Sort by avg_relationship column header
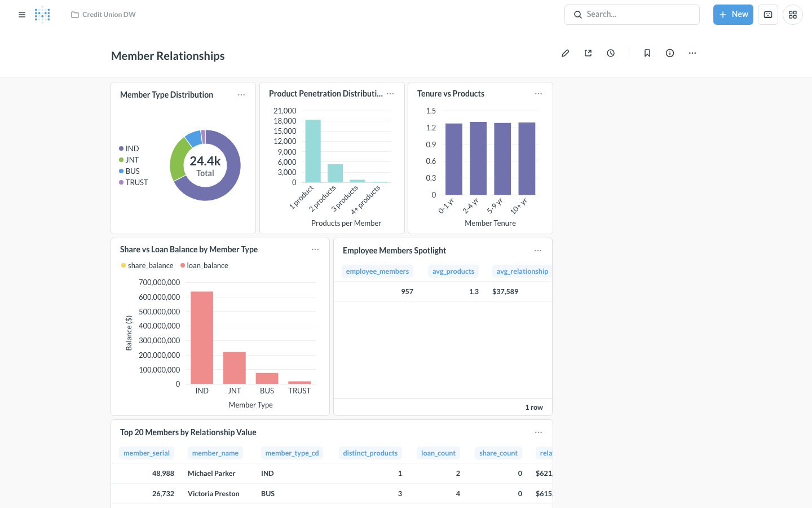The image size is (812, 508). 522,271
